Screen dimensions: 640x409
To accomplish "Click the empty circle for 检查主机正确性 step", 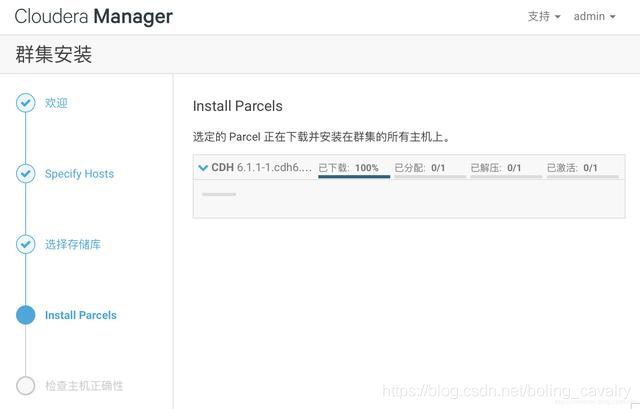I will click(25, 386).
